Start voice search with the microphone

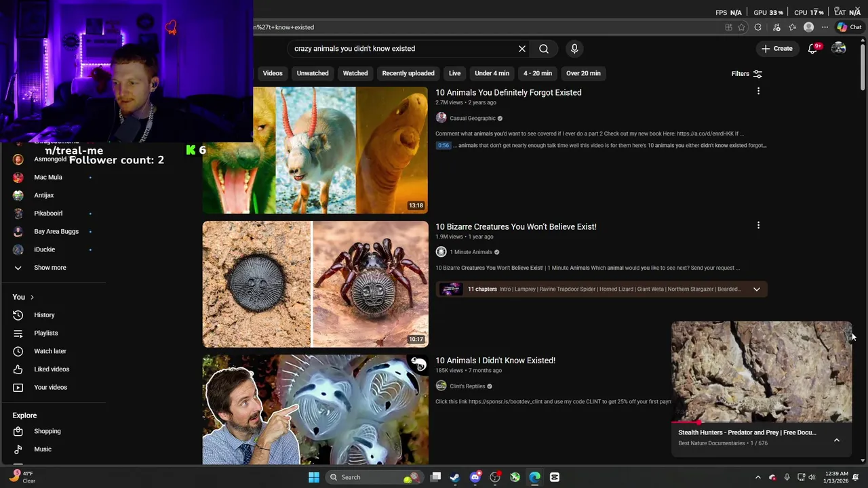(x=574, y=49)
